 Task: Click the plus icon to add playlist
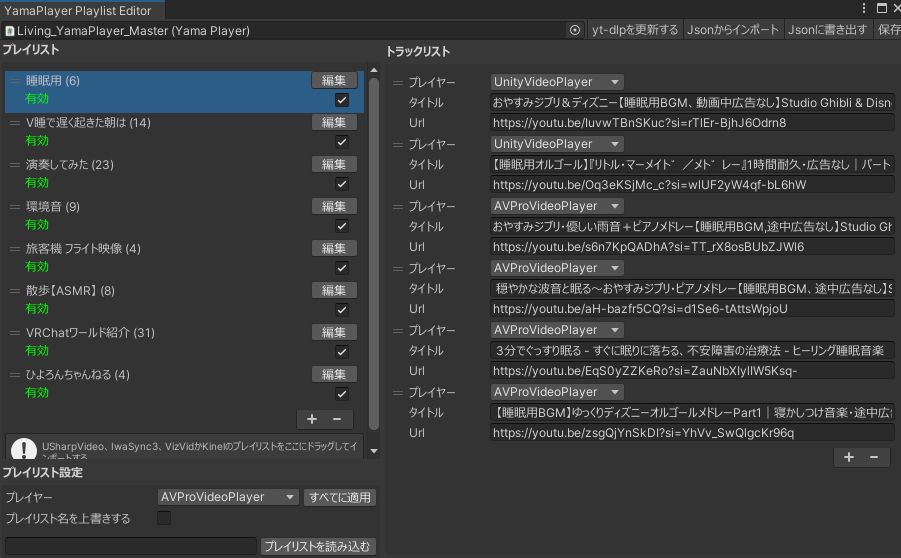312,419
